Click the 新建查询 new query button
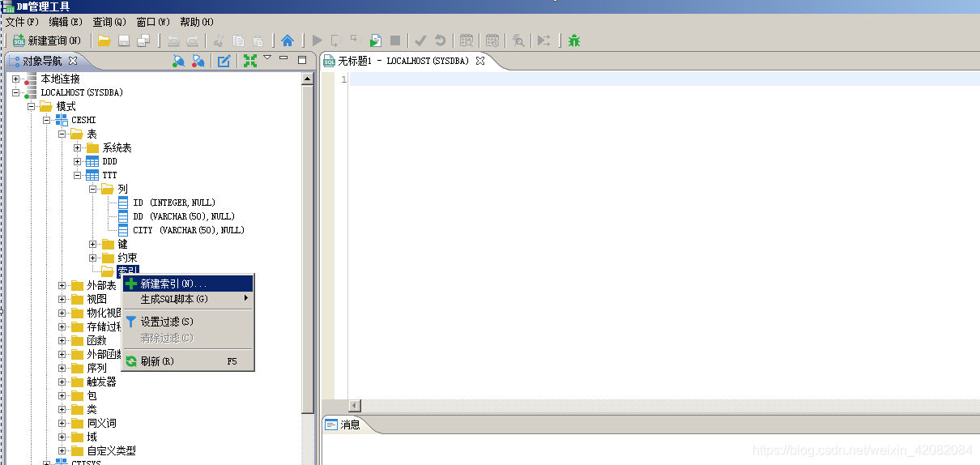Viewport: 980px width, 465px height. pos(47,41)
